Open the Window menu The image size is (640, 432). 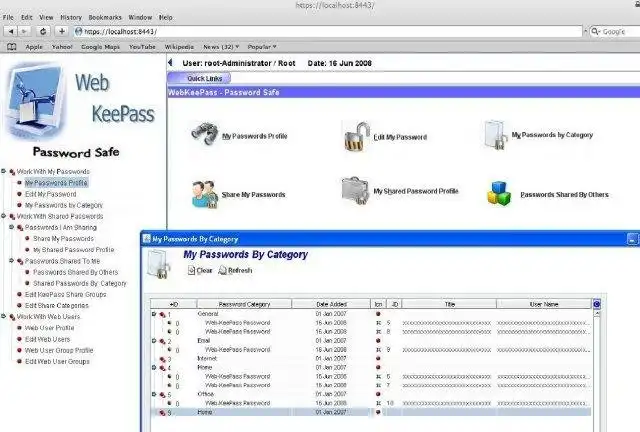140,18
